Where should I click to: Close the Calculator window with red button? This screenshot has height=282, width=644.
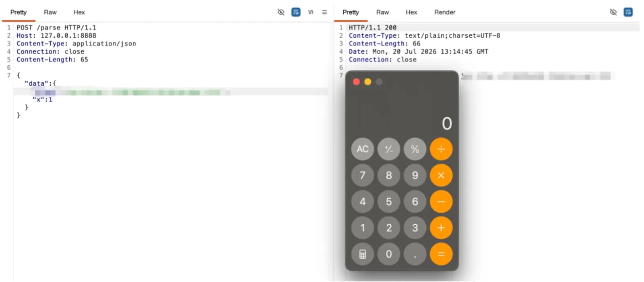click(x=356, y=82)
